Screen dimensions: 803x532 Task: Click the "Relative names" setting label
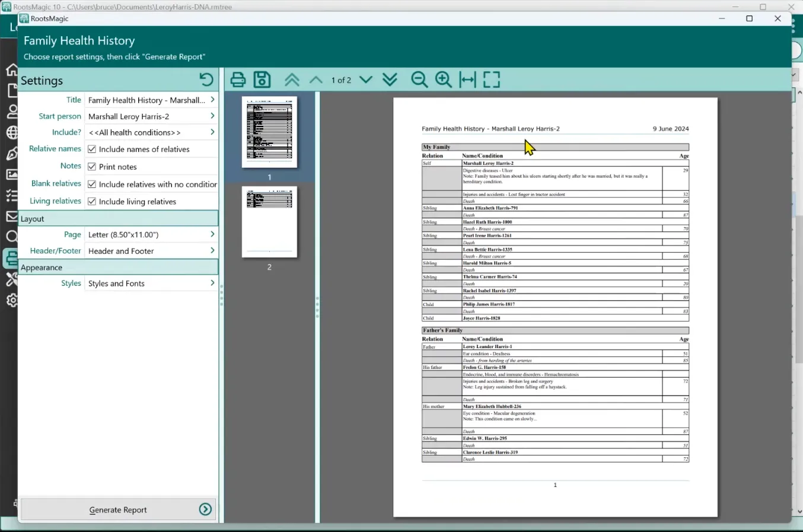(55, 149)
